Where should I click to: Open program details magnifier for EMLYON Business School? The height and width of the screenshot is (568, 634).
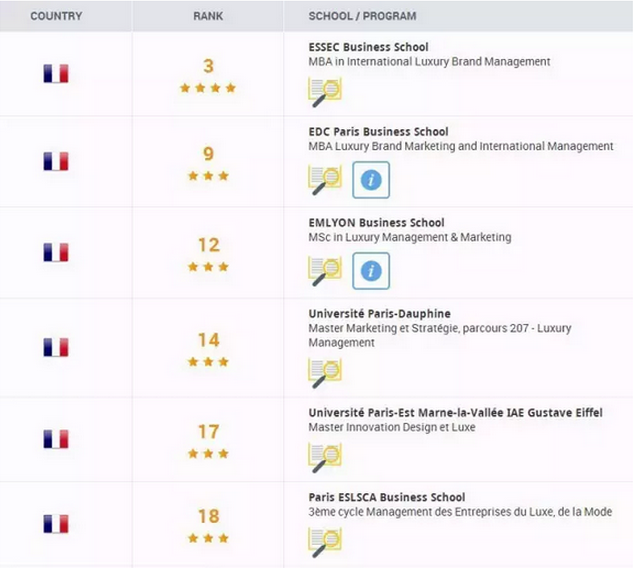point(325,271)
